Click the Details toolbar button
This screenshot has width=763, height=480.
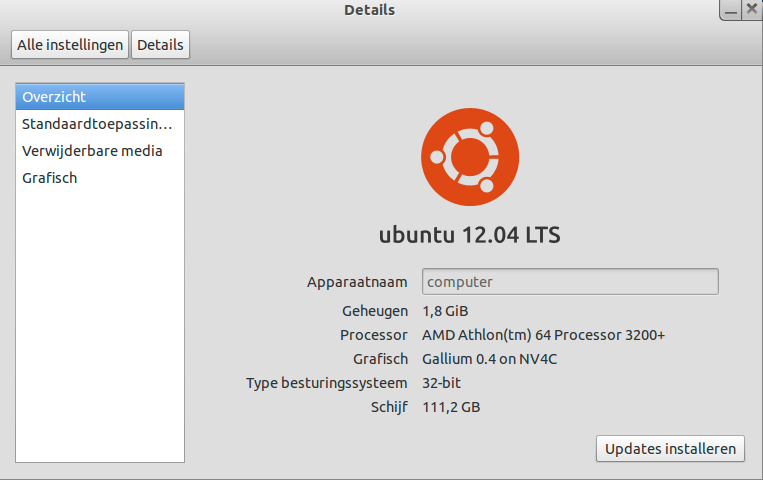[160, 45]
